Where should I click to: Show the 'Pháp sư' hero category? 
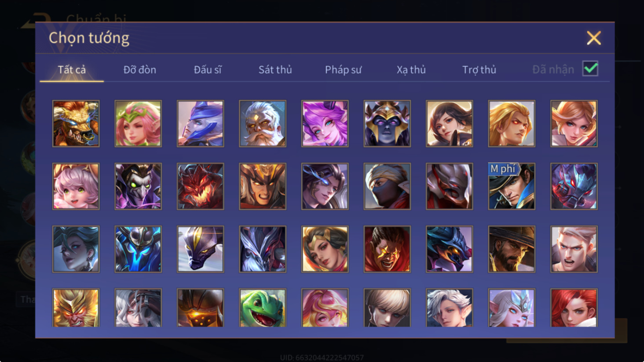coord(343,69)
